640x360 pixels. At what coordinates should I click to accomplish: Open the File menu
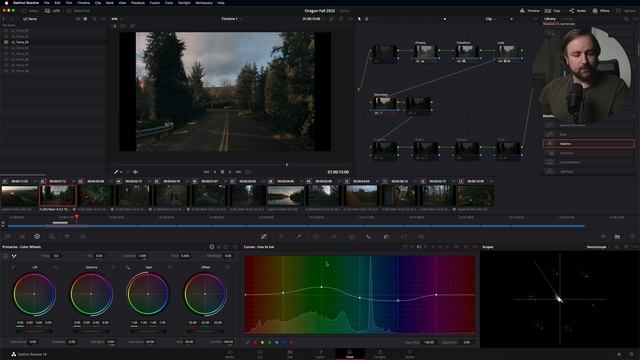[47, 2]
